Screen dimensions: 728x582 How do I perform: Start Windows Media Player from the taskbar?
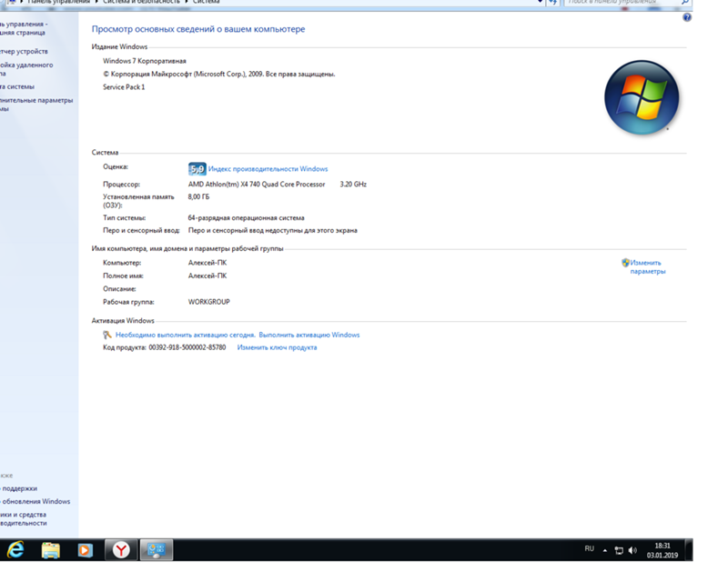click(x=85, y=550)
